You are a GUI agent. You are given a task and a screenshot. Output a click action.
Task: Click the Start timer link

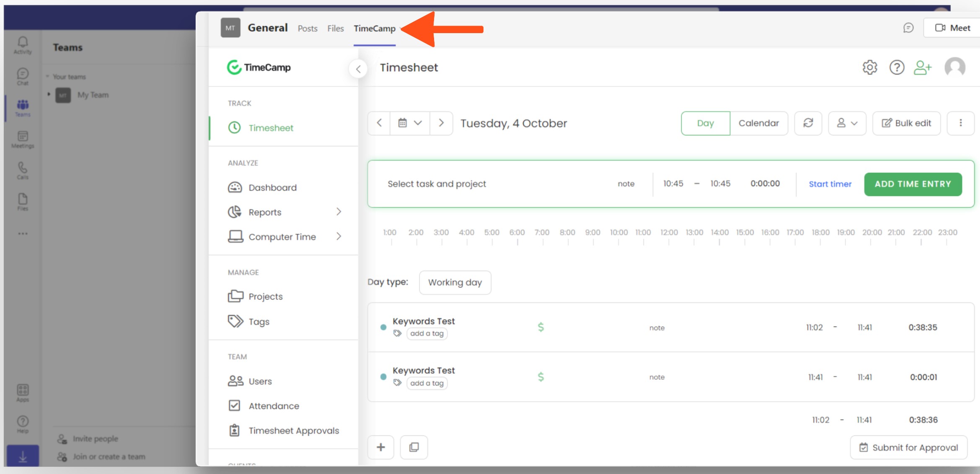pyautogui.click(x=830, y=184)
